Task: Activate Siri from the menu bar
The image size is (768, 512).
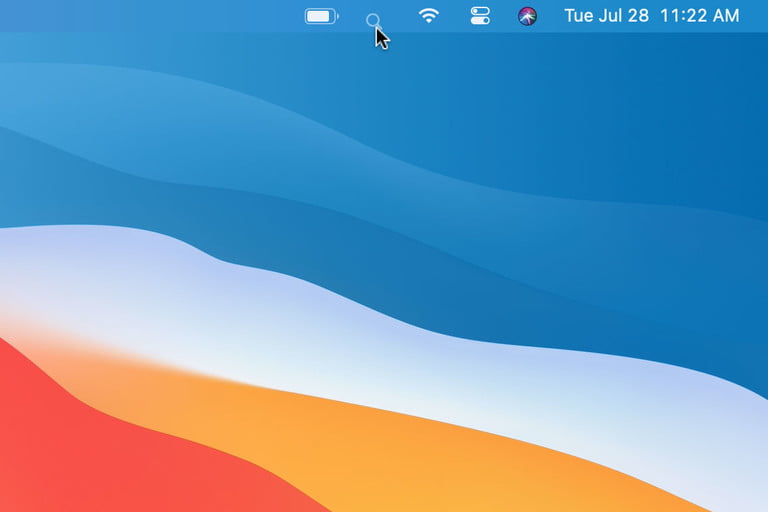Action: (528, 16)
